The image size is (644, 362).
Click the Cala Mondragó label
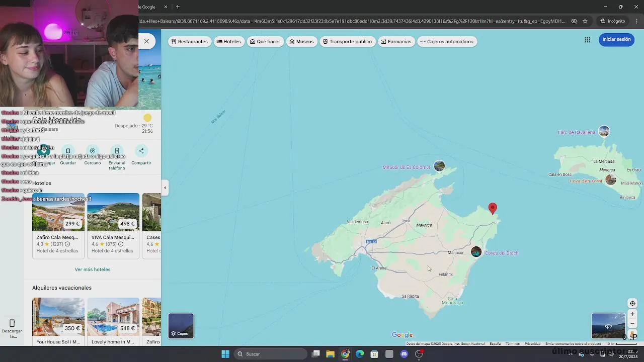tap(452, 301)
